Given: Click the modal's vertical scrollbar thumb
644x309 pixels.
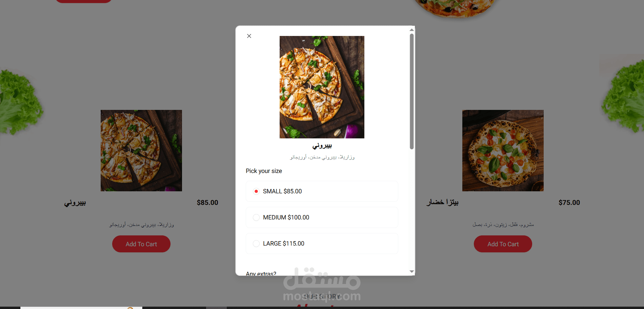Looking at the screenshot, I should [x=411, y=91].
